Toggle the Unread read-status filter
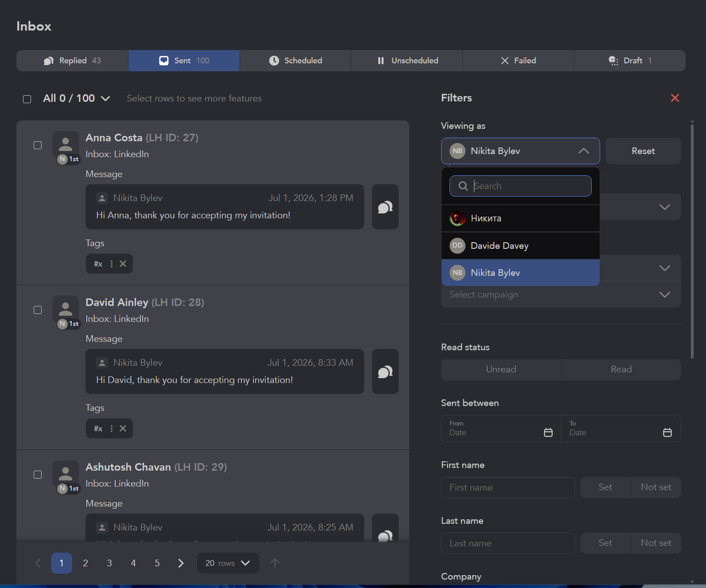 coord(501,369)
